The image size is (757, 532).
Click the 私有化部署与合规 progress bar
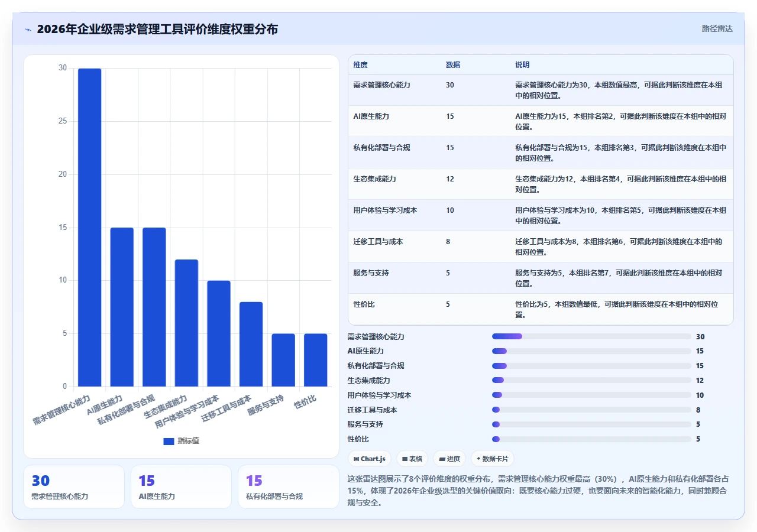point(591,366)
